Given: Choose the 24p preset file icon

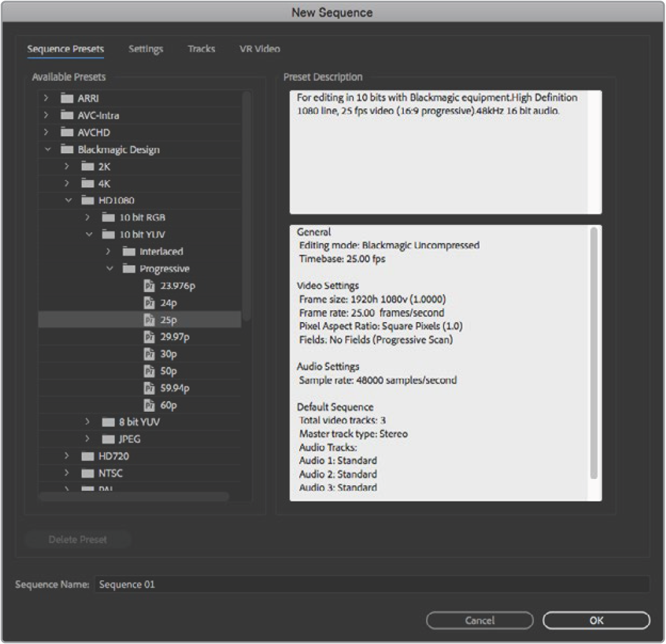Looking at the screenshot, I should (149, 303).
